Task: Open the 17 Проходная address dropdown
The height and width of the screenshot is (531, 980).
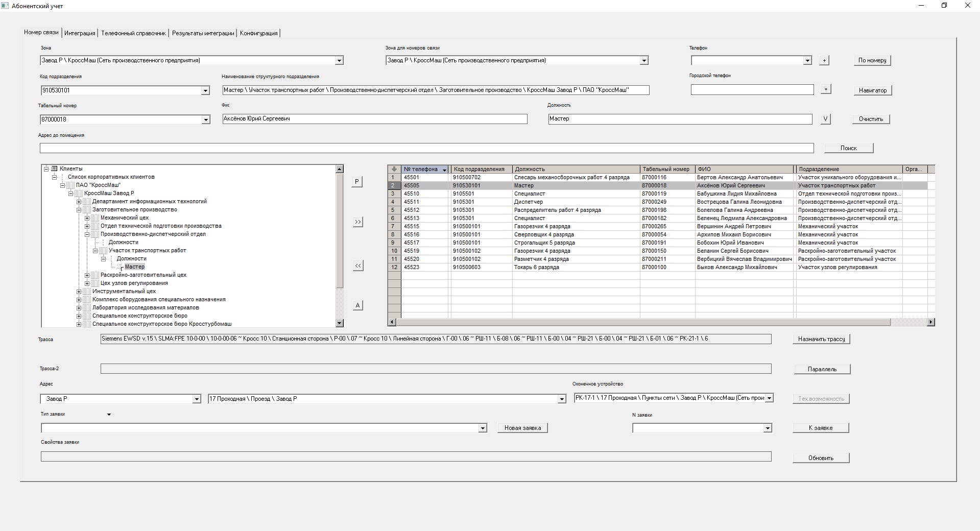Action: pyautogui.click(x=562, y=399)
